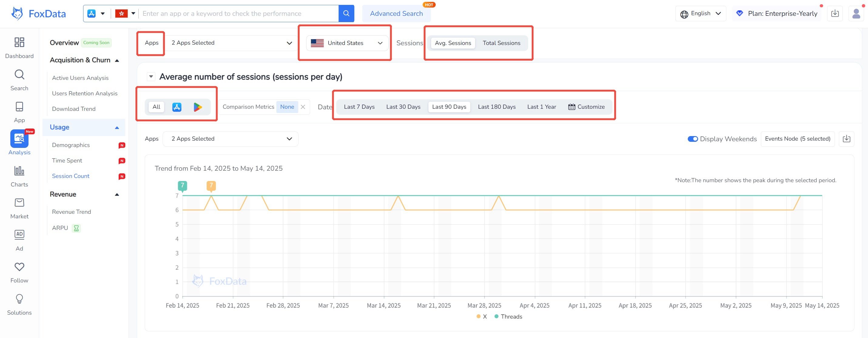Open Advanced Search

(x=396, y=13)
